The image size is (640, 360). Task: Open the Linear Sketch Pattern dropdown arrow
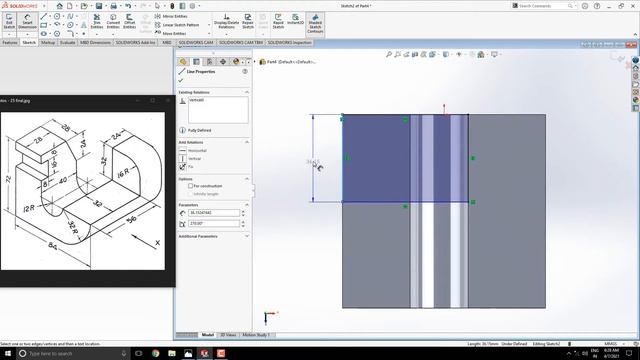[x=209, y=25]
